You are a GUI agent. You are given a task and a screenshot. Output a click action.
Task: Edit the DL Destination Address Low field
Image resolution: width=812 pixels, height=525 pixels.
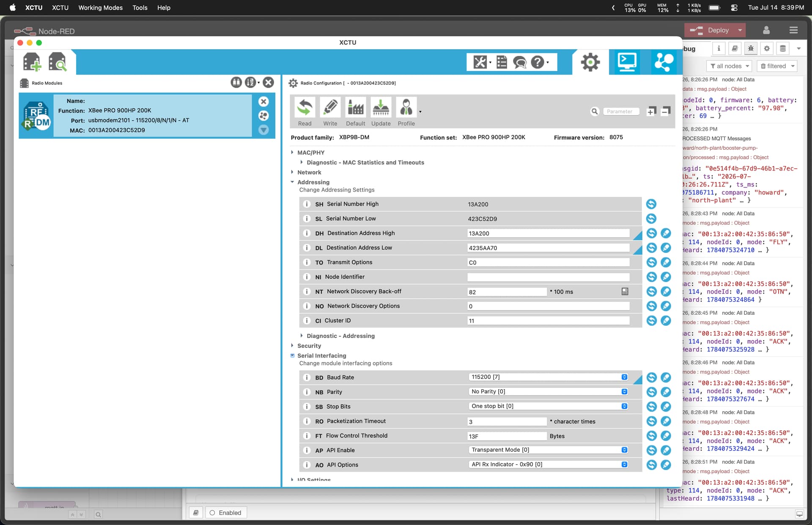(549, 248)
